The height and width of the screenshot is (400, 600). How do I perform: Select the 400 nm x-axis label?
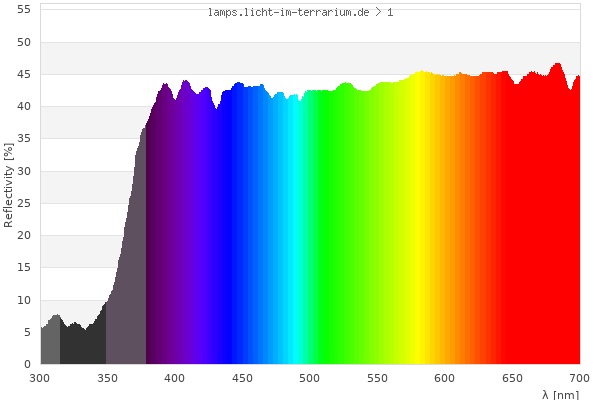click(x=175, y=378)
